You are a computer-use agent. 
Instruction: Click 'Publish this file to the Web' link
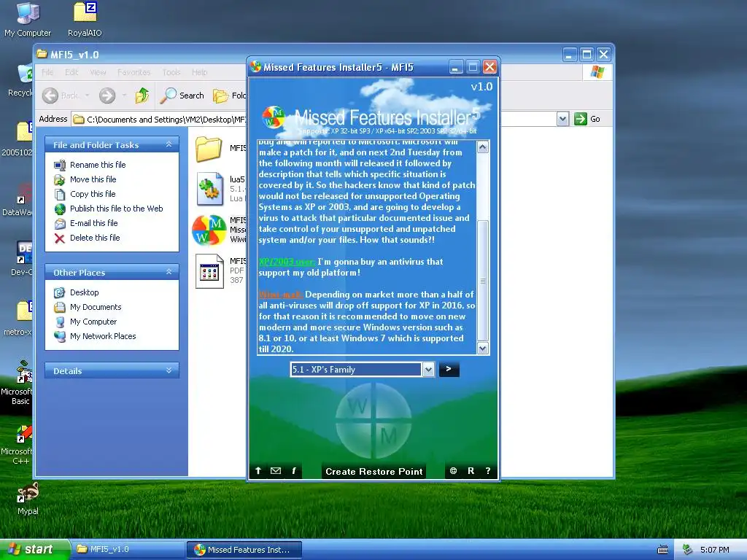click(116, 209)
